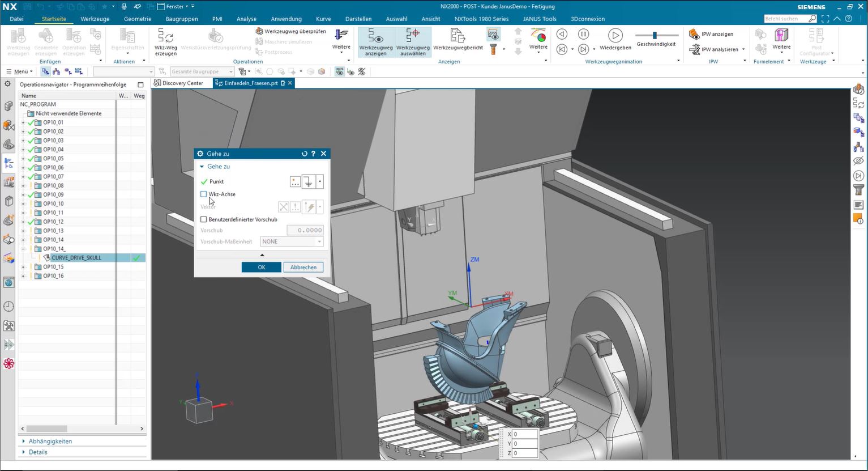Viewport: 868px width, 471px height.
Task: Open the web browser globe sidebar icon
Action: point(8,282)
